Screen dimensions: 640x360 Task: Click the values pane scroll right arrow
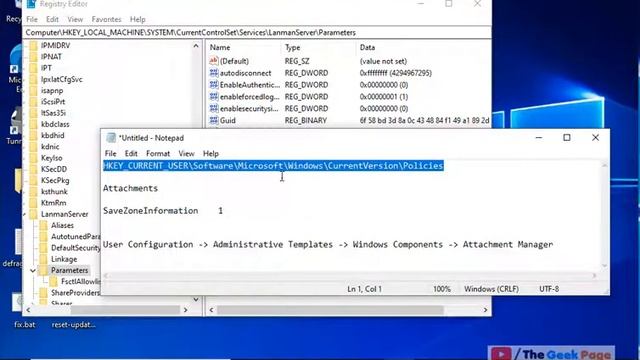pyautogui.click(x=485, y=310)
